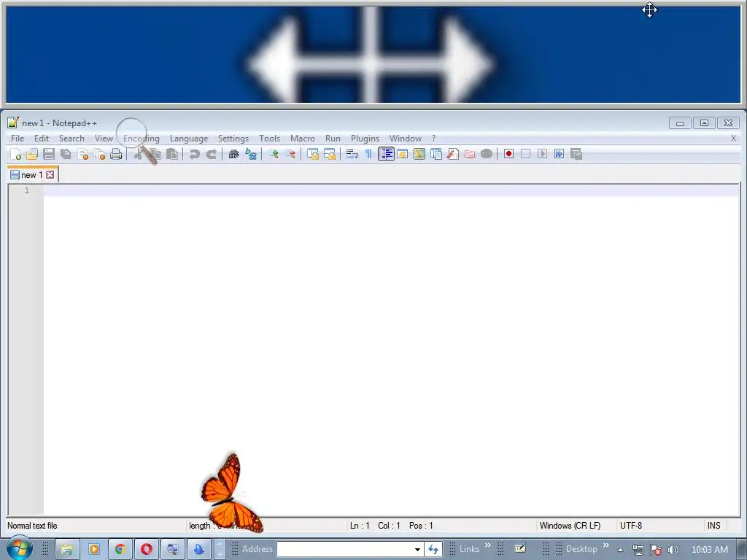The height and width of the screenshot is (560, 747).
Task: Click the volume speaker tray icon
Action: [673, 550]
